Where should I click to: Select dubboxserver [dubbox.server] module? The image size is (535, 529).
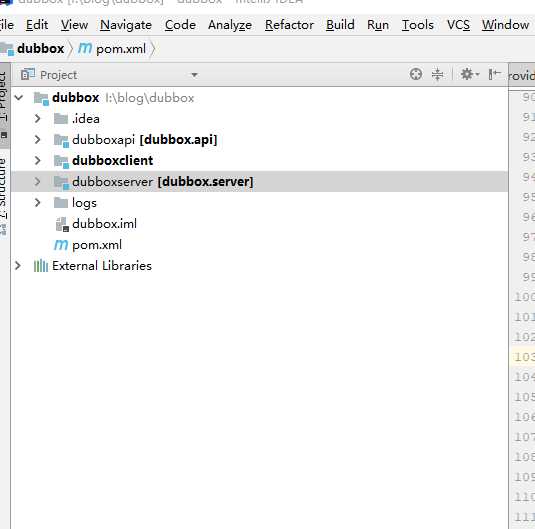tap(259, 182)
